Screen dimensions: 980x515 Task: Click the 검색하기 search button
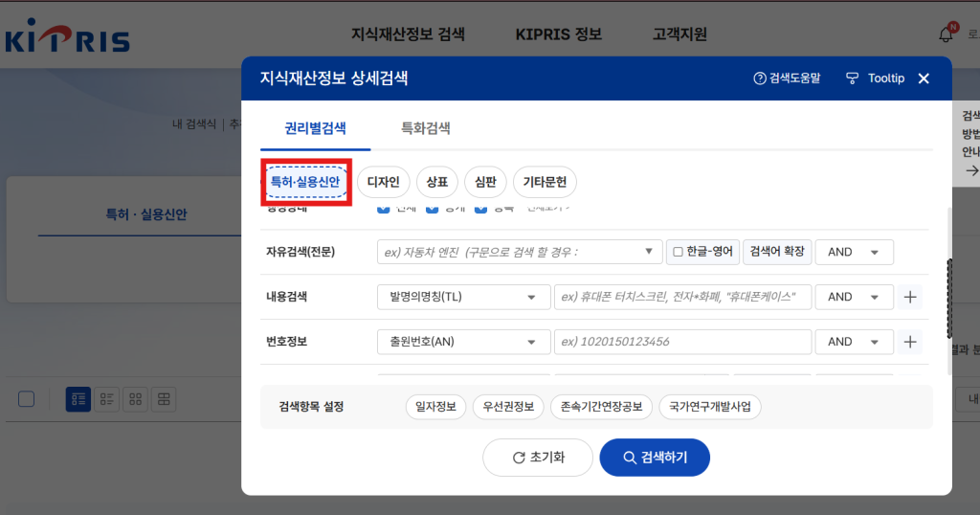(655, 458)
